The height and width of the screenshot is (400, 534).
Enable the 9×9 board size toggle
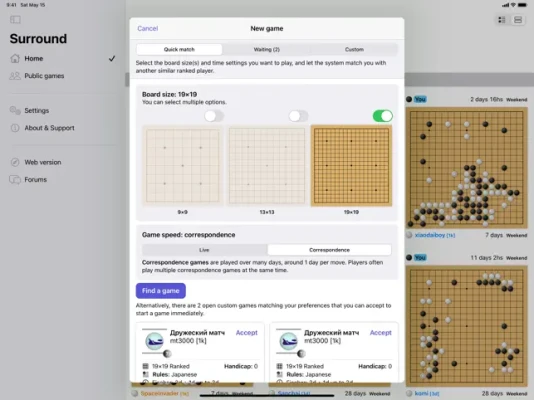point(214,116)
